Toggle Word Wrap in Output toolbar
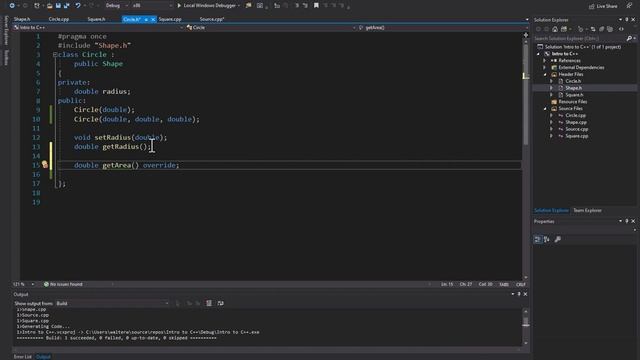 pos(221,303)
